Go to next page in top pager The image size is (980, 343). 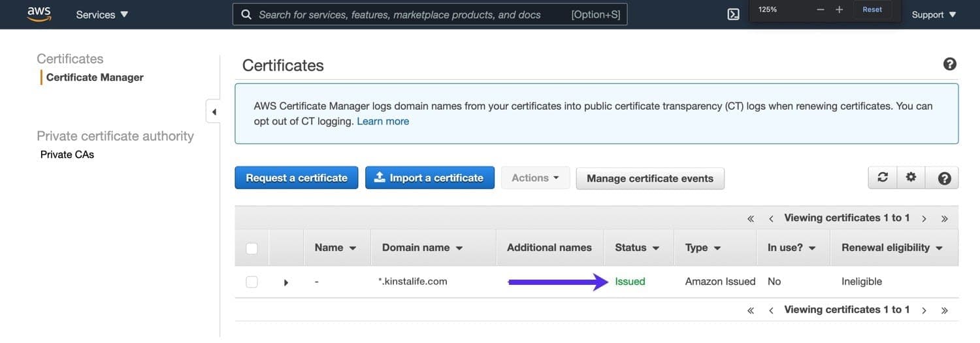(924, 218)
